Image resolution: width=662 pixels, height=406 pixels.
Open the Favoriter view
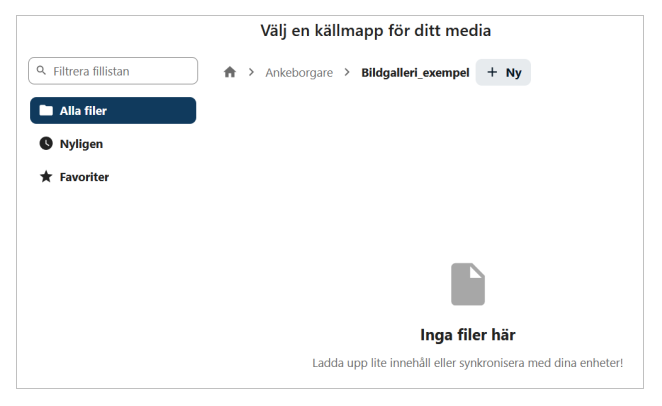click(84, 177)
